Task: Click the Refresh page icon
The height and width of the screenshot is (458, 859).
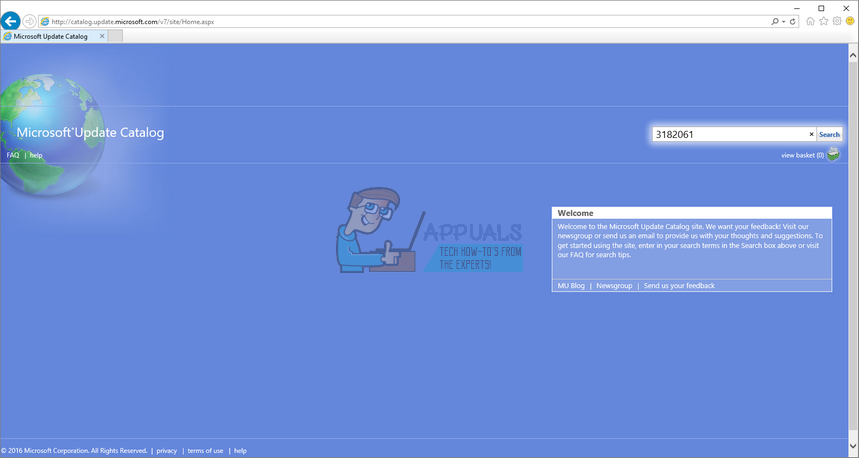Action: coord(793,22)
